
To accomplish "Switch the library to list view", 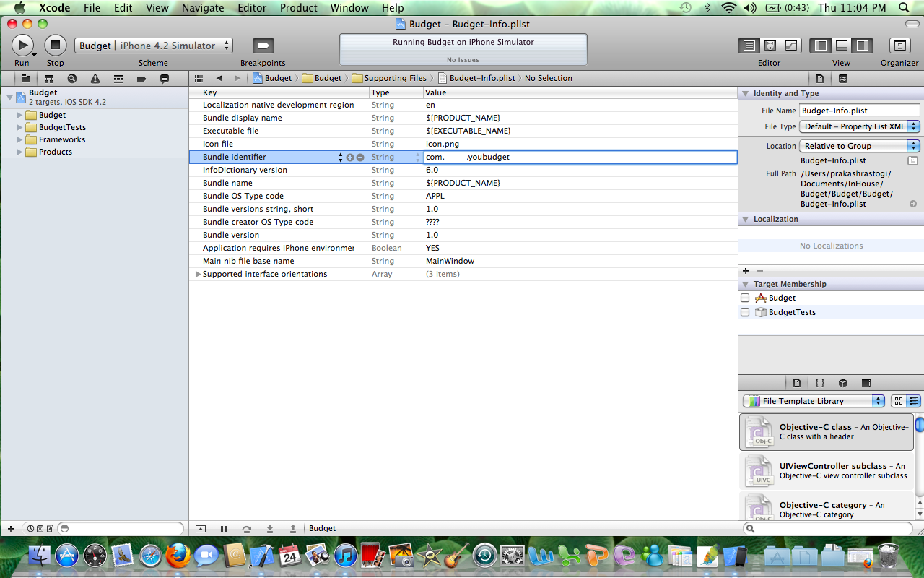I will (x=913, y=401).
